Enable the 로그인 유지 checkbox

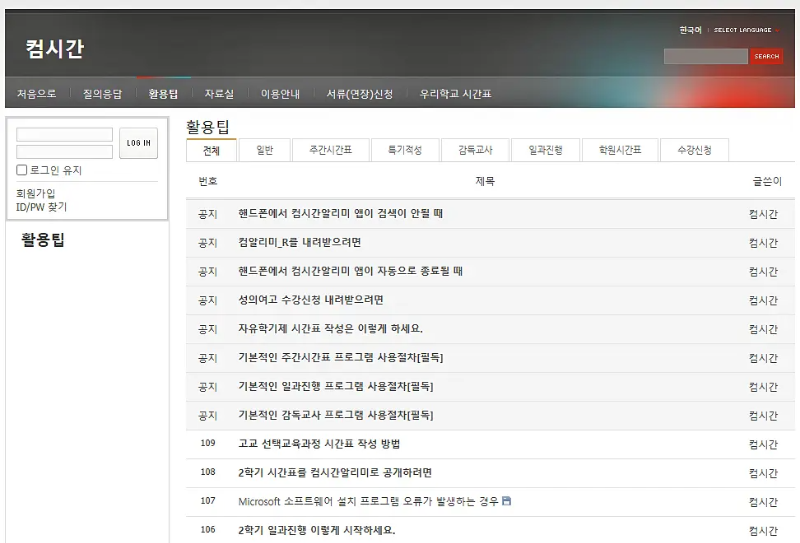[21, 170]
